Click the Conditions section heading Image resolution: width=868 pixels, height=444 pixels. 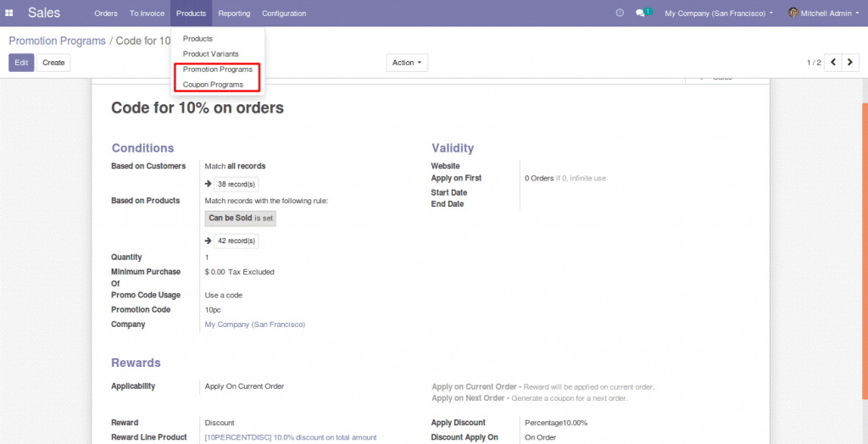pyautogui.click(x=142, y=148)
